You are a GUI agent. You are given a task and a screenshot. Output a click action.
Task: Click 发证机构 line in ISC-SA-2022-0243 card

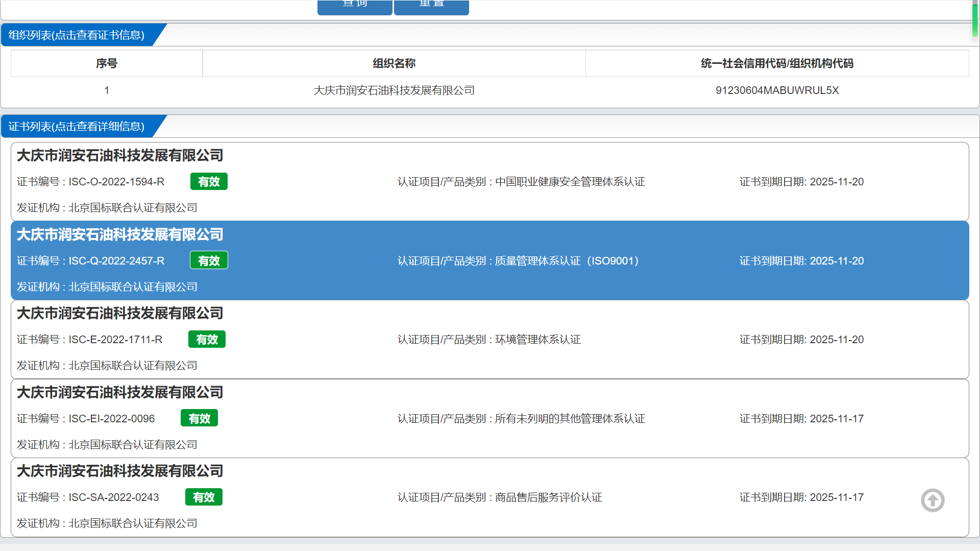107,523
